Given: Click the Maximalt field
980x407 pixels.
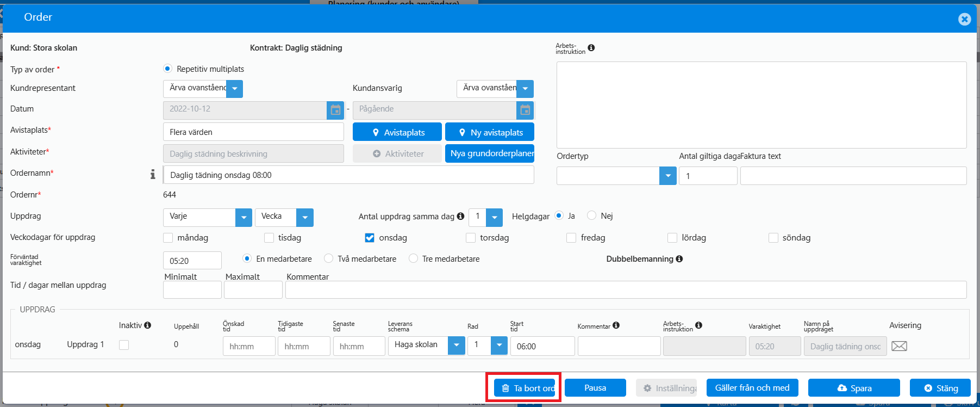Looking at the screenshot, I should (x=253, y=289).
